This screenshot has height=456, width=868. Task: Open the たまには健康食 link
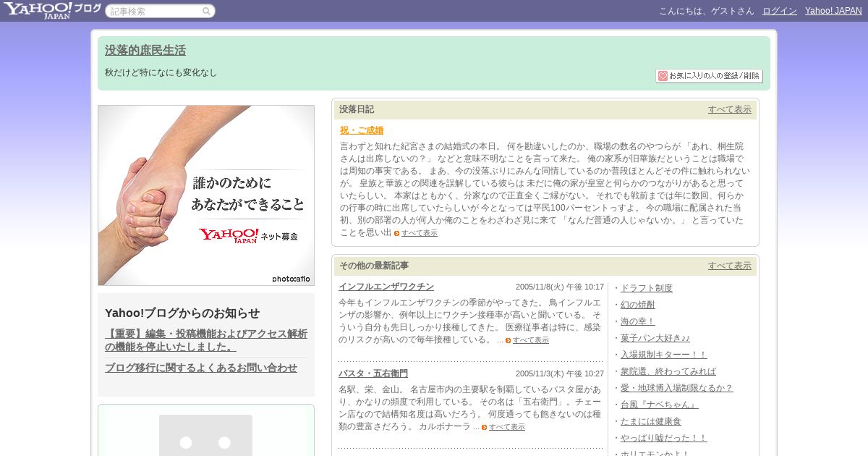click(x=651, y=421)
